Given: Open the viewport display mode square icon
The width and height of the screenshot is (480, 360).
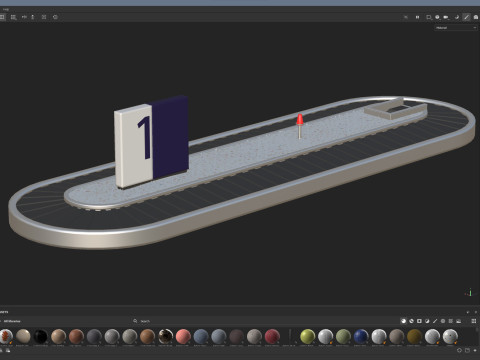Looking at the screenshot, I should [429, 17].
